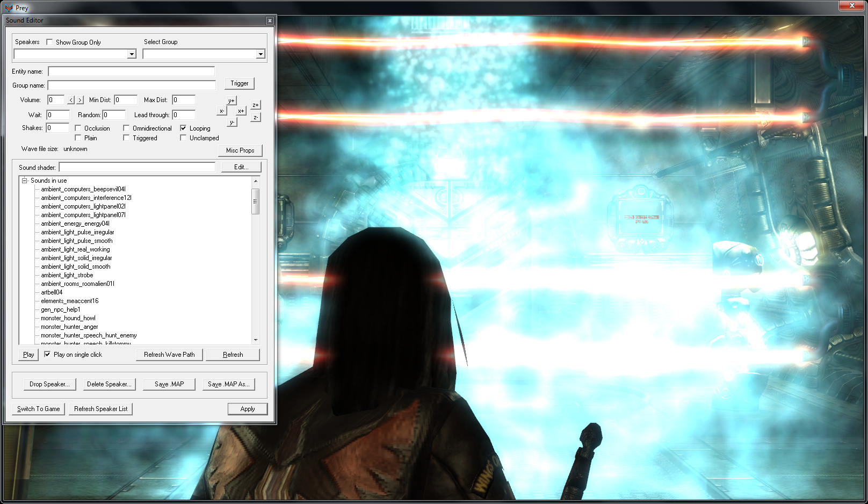Select gen_npc_help1 sound
This screenshot has width=868, height=504.
61,309
